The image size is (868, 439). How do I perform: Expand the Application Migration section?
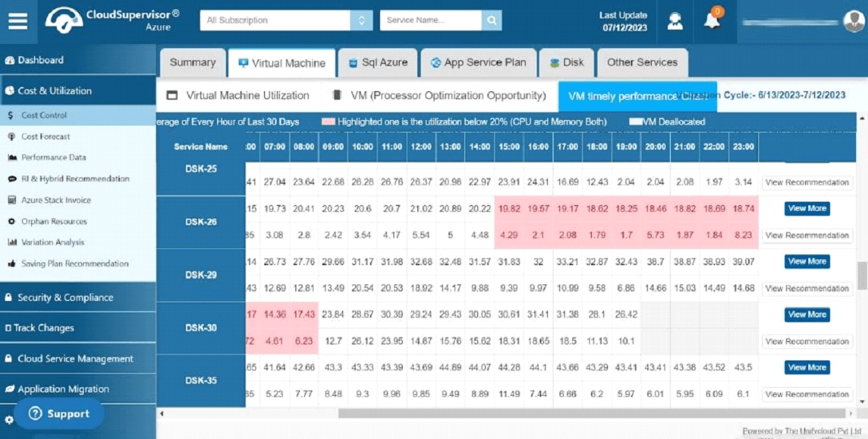coord(78,389)
